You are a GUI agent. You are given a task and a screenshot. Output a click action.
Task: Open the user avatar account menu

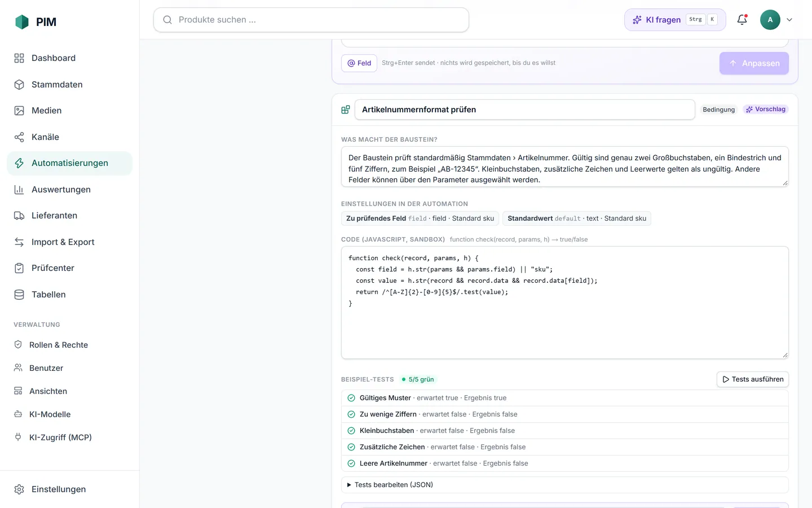pyautogui.click(x=776, y=20)
